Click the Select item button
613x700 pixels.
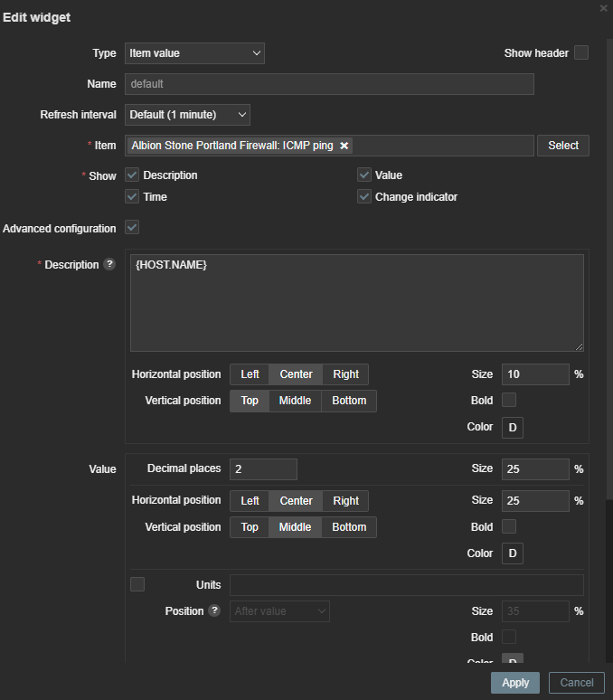click(562, 146)
